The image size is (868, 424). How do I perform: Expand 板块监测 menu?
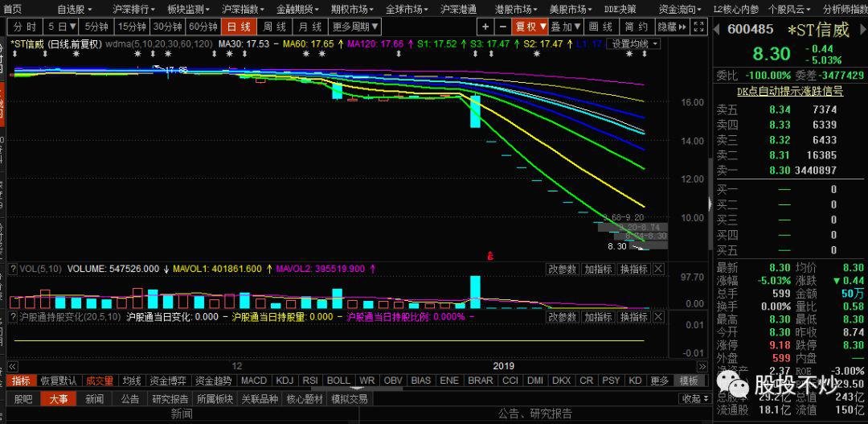coord(188,10)
